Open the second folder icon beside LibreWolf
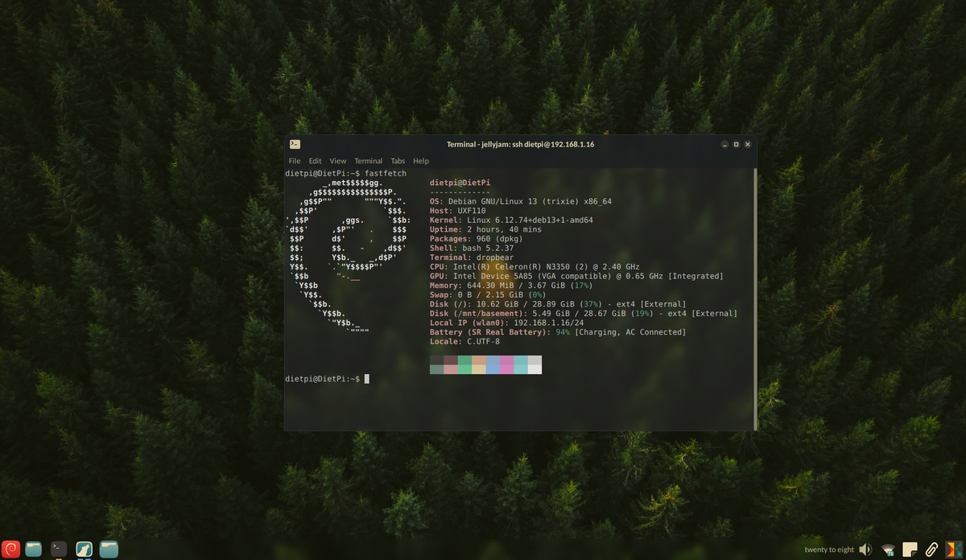Screen dimensions: 966x560 (109, 549)
